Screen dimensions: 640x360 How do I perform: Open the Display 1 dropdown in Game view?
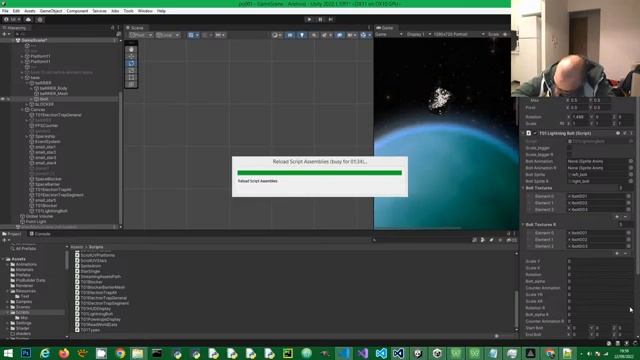coord(418,34)
